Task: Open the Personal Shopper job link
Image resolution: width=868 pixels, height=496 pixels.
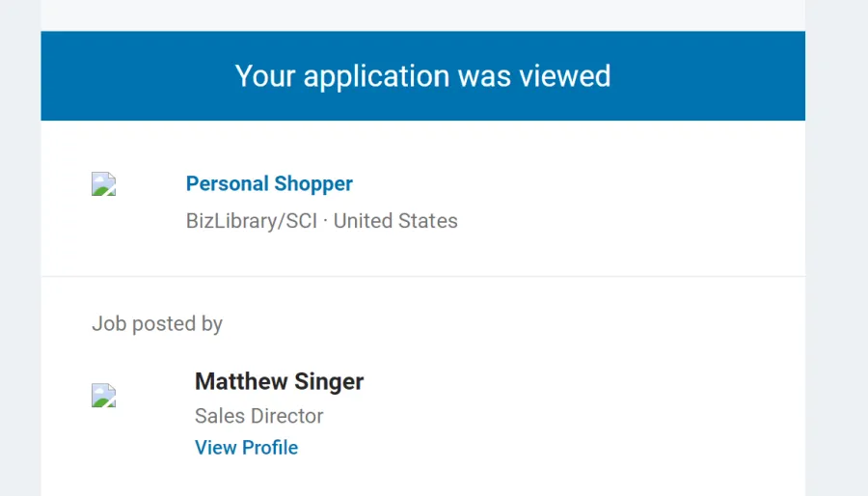Action: pos(269,183)
